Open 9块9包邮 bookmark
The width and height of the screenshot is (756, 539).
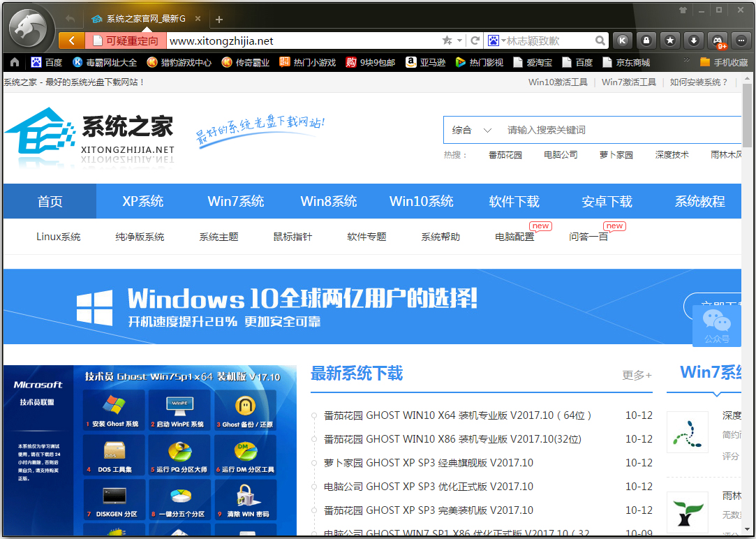tap(370, 62)
